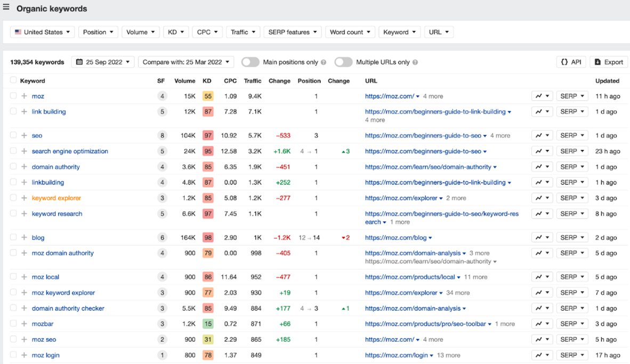Click the KD 55 badge for 'moz'
Screen dimensions: 630x364
coord(208,96)
